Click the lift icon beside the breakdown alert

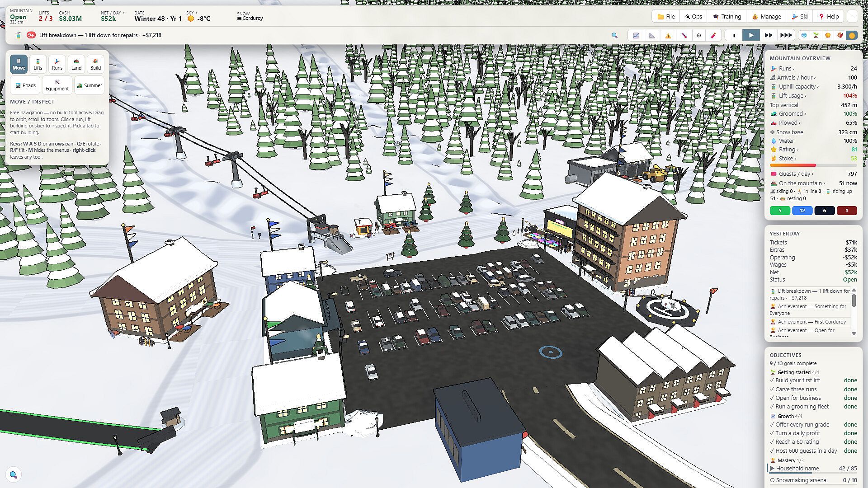tap(19, 35)
